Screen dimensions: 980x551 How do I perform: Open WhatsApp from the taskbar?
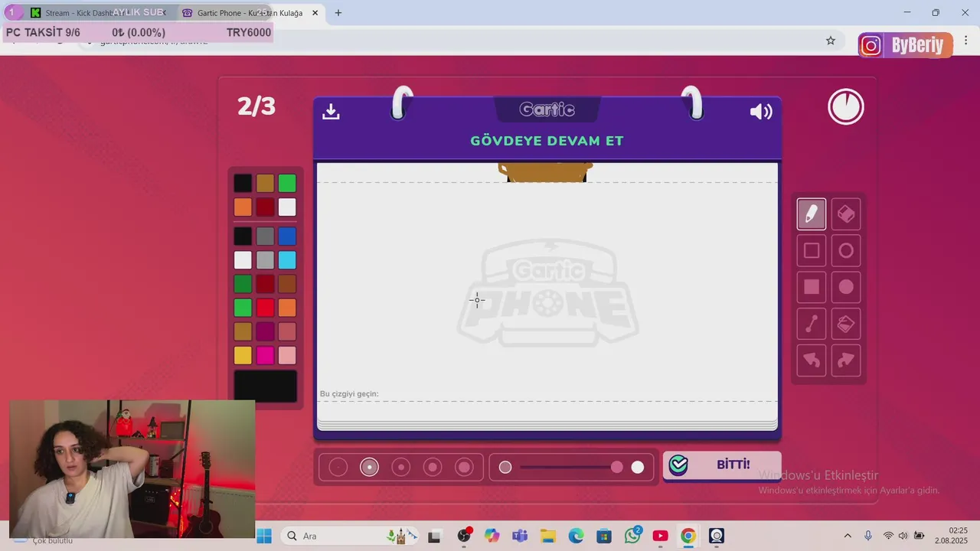pos(632,536)
